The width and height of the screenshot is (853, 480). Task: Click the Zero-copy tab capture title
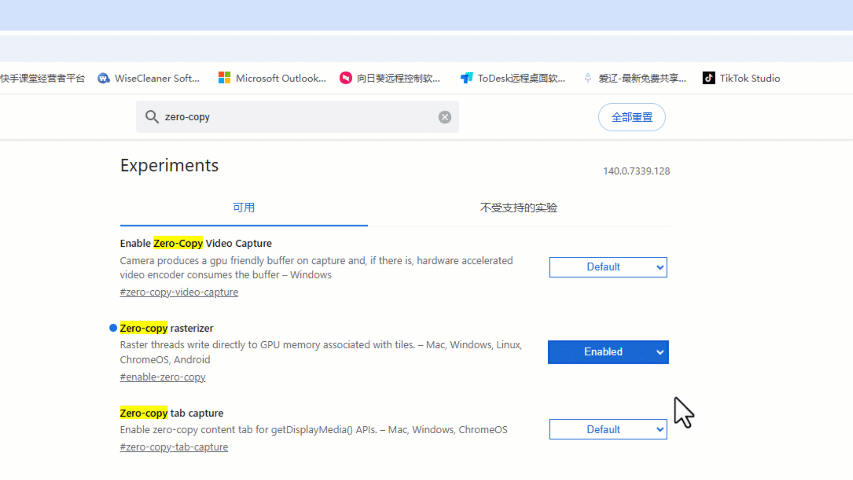[x=171, y=413]
